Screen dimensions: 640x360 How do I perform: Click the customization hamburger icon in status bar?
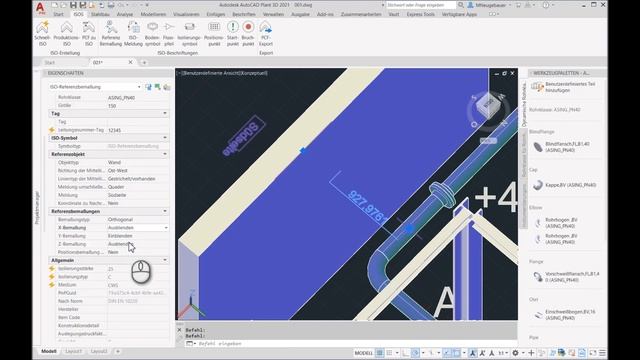point(602,353)
